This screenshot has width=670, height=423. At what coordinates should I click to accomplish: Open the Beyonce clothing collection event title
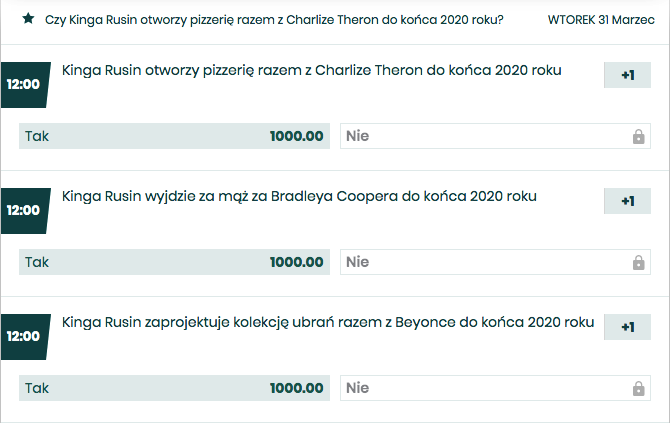[327, 323]
